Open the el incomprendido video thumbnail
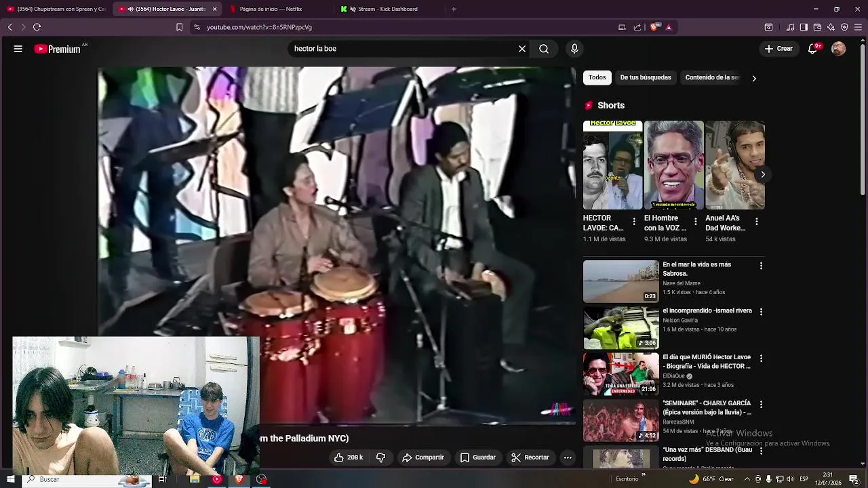The width and height of the screenshot is (868, 488). click(x=620, y=327)
